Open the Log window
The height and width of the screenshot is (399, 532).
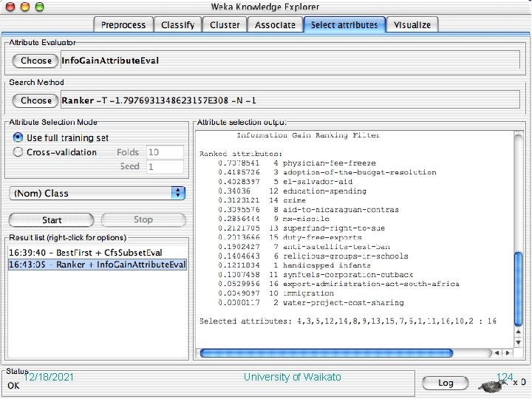coord(446,383)
